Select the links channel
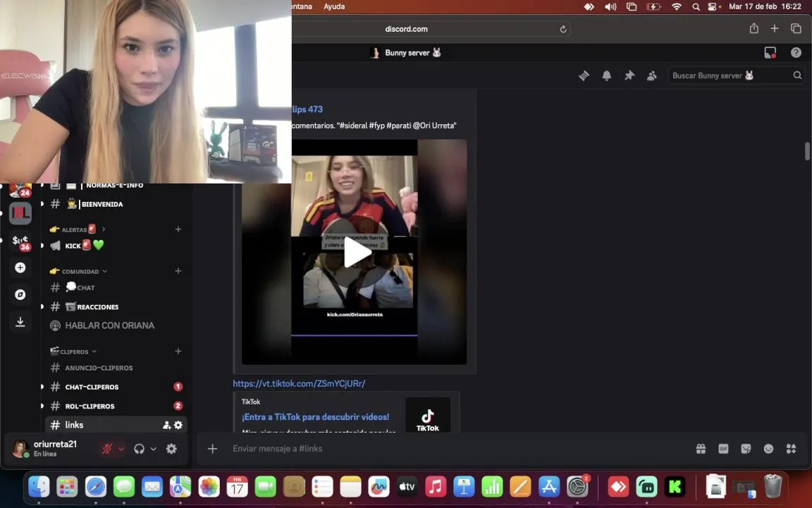 click(116, 425)
